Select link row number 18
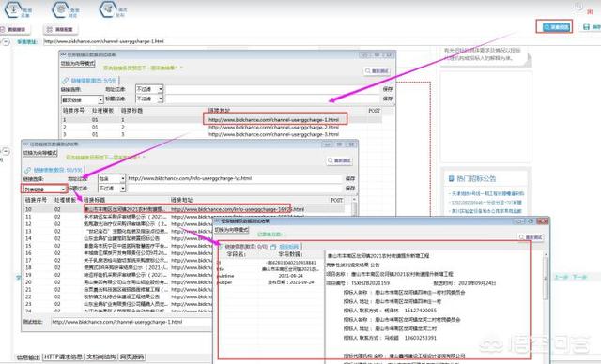The height and width of the screenshot is (364, 601). pos(117,267)
